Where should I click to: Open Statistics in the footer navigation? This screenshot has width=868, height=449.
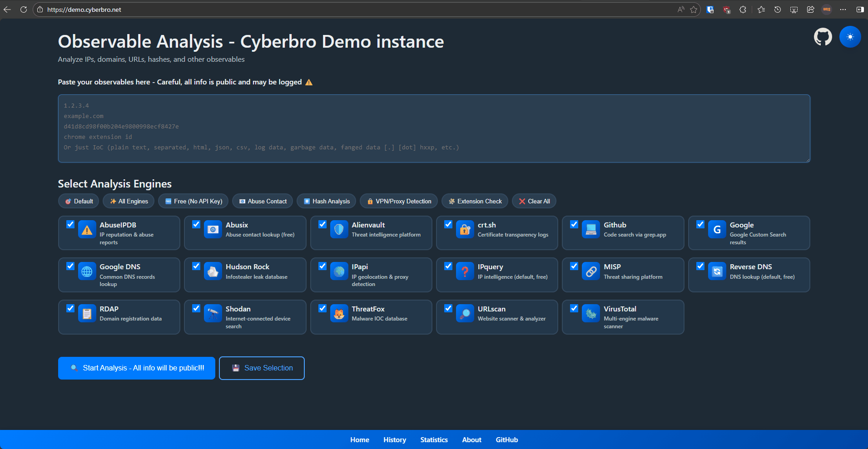click(434, 439)
